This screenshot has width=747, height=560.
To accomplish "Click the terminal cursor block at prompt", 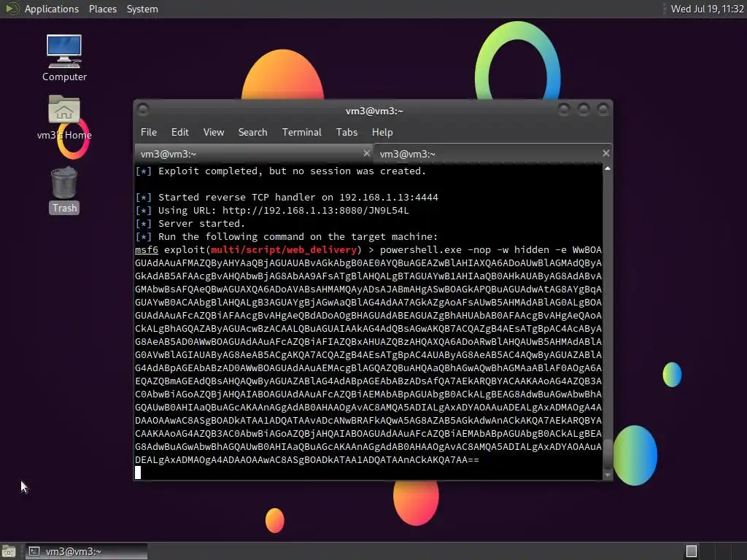I will tap(138, 472).
